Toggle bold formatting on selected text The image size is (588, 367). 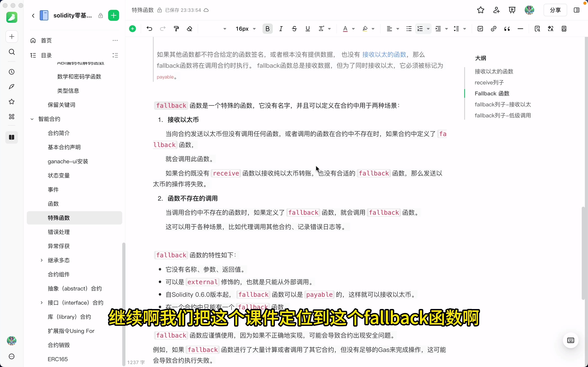(x=267, y=29)
